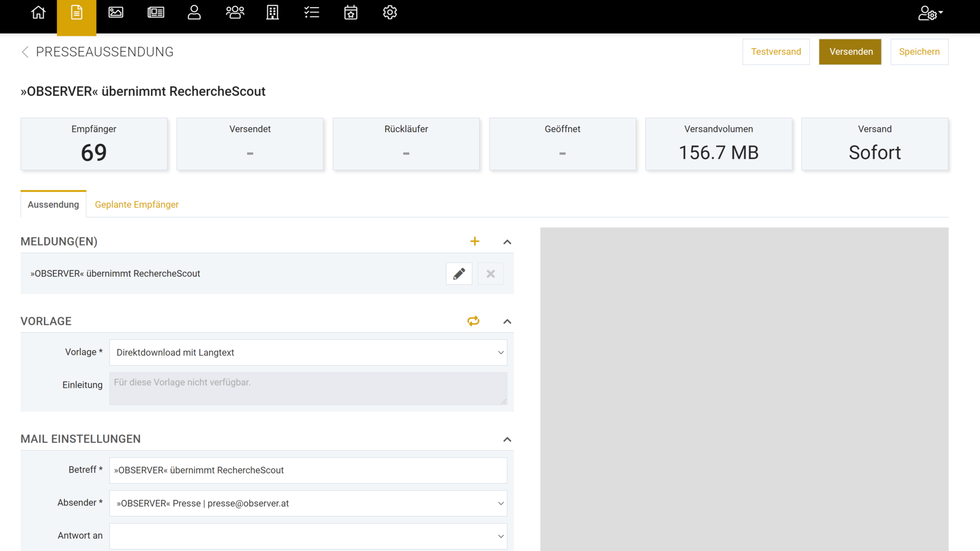The height and width of the screenshot is (551, 980).
Task: Click the »OBSERVER« übernimmt RechercheScout title heading
Action: pos(143,91)
